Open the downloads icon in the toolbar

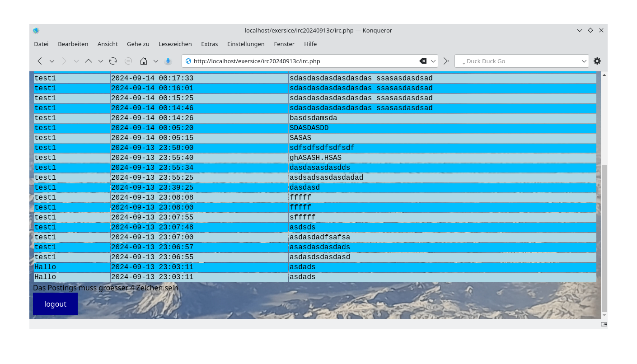168,61
